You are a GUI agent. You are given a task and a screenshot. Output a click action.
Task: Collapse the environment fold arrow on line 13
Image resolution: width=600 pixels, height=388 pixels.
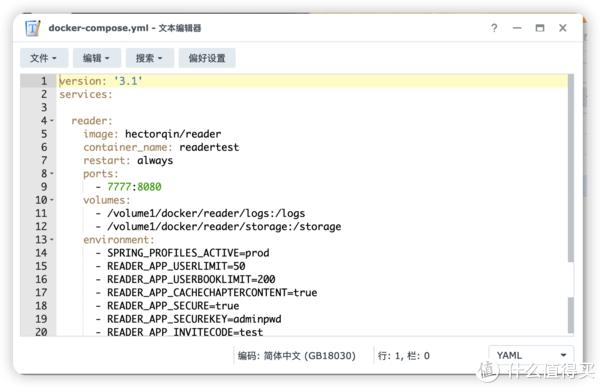click(52, 240)
